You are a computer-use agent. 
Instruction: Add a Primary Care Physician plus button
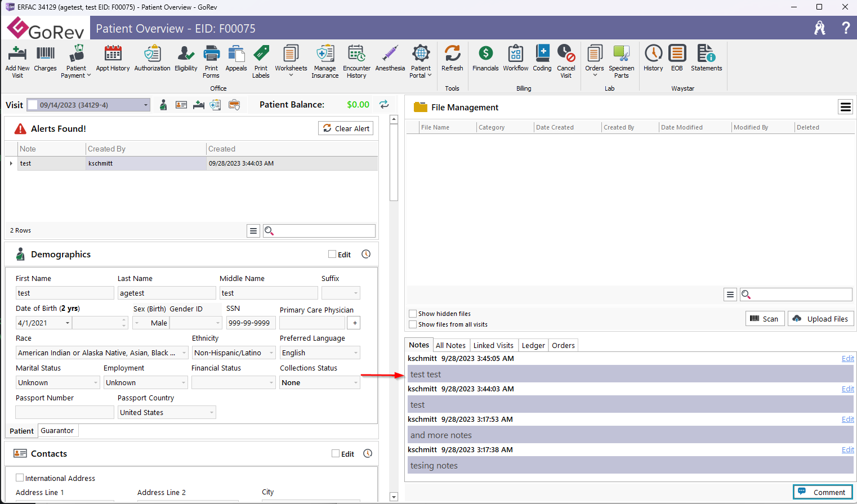click(354, 323)
